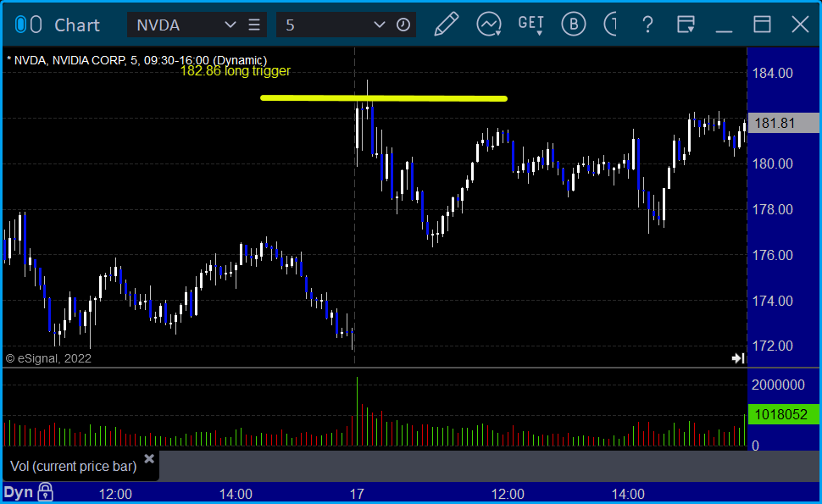Image resolution: width=822 pixels, height=504 pixels.
Task: Select the pencil drawing tools icon
Action: point(446,25)
